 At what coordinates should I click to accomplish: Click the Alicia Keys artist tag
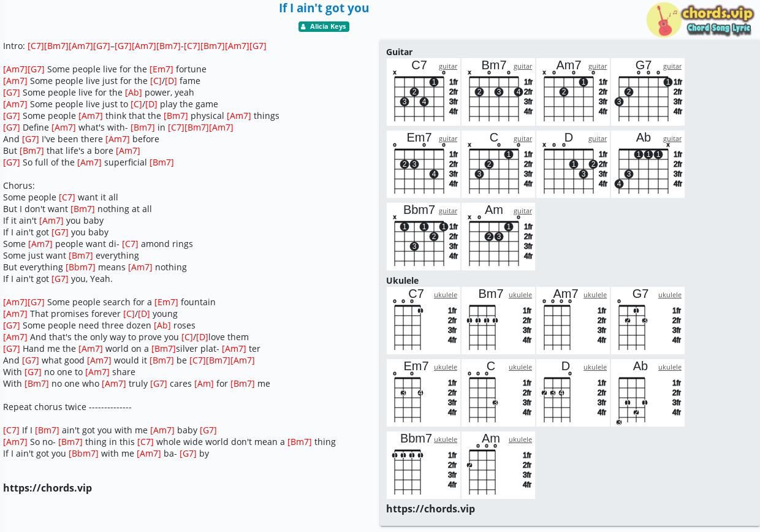tap(324, 26)
